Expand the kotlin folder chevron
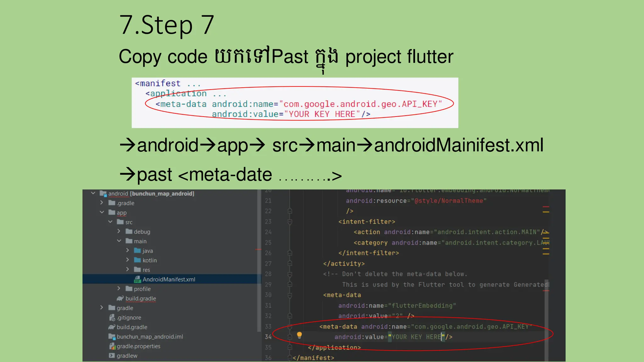This screenshot has height=362, width=644. click(x=127, y=260)
